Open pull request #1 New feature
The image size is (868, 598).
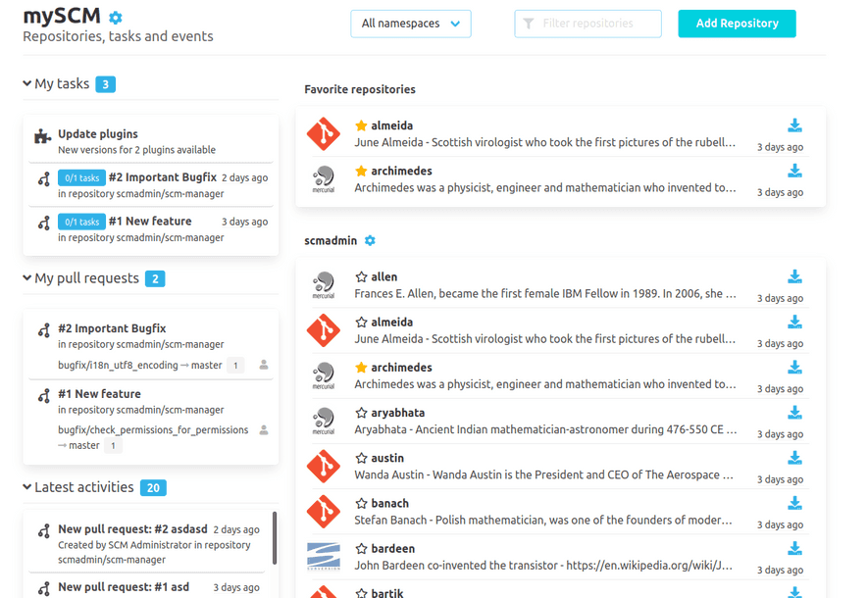pyautogui.click(x=99, y=394)
